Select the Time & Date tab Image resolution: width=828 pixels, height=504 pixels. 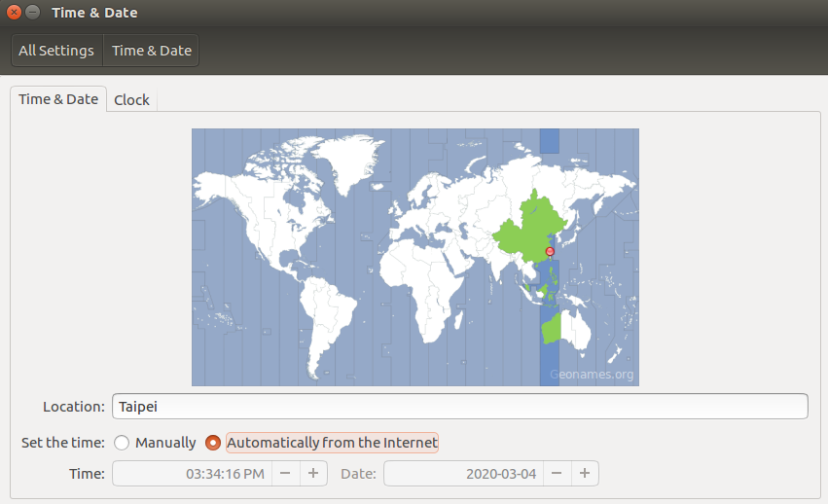click(58, 99)
